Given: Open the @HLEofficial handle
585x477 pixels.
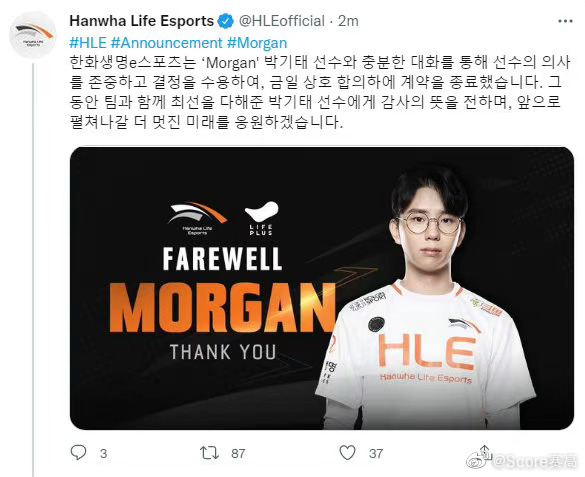Looking at the screenshot, I should pyautogui.click(x=282, y=21).
